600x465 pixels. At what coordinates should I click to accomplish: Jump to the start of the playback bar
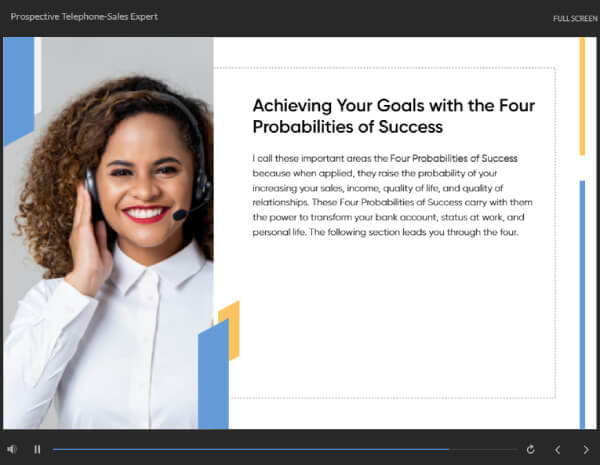[x=54, y=449]
